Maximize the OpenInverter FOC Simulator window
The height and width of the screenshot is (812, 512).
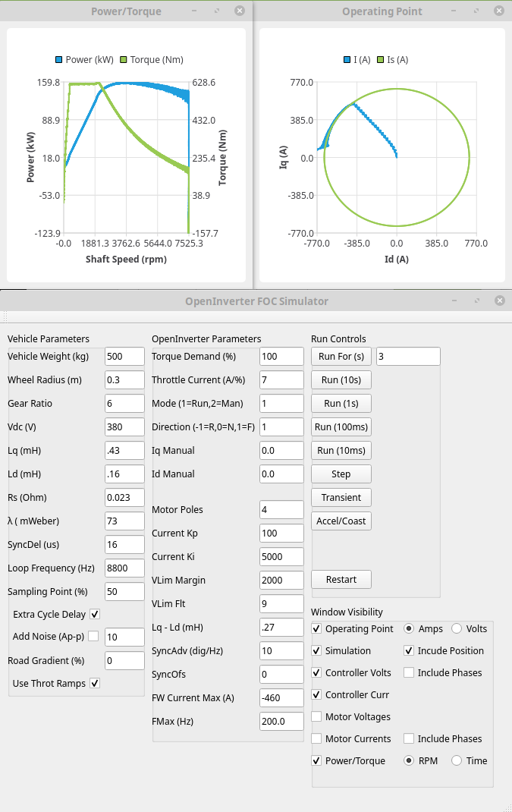pyautogui.click(x=477, y=301)
